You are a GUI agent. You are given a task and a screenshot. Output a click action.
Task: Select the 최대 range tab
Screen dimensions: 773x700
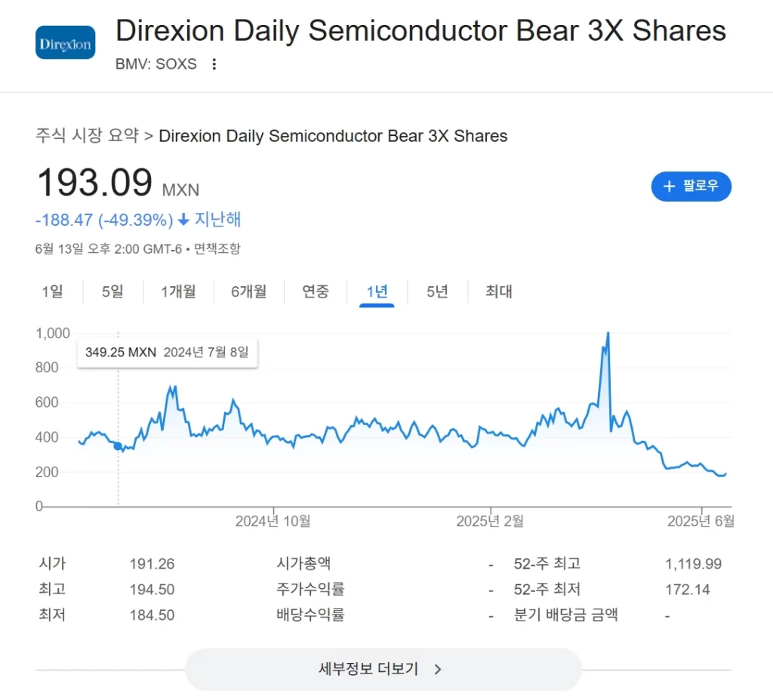pyautogui.click(x=499, y=291)
